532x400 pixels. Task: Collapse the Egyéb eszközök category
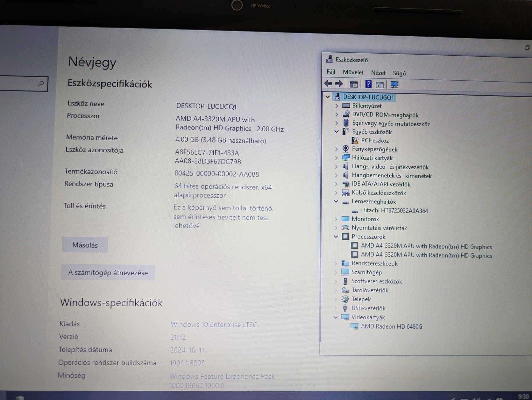click(x=337, y=131)
